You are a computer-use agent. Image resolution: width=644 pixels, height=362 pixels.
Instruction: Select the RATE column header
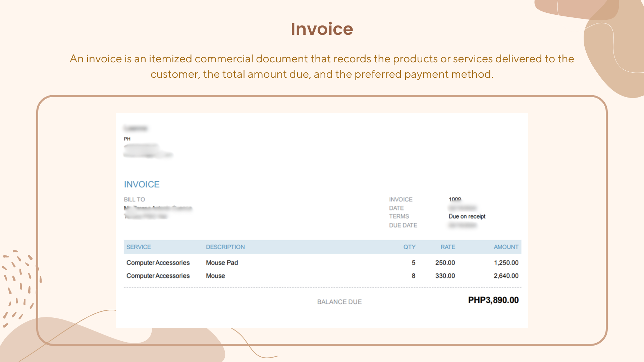coord(447,247)
